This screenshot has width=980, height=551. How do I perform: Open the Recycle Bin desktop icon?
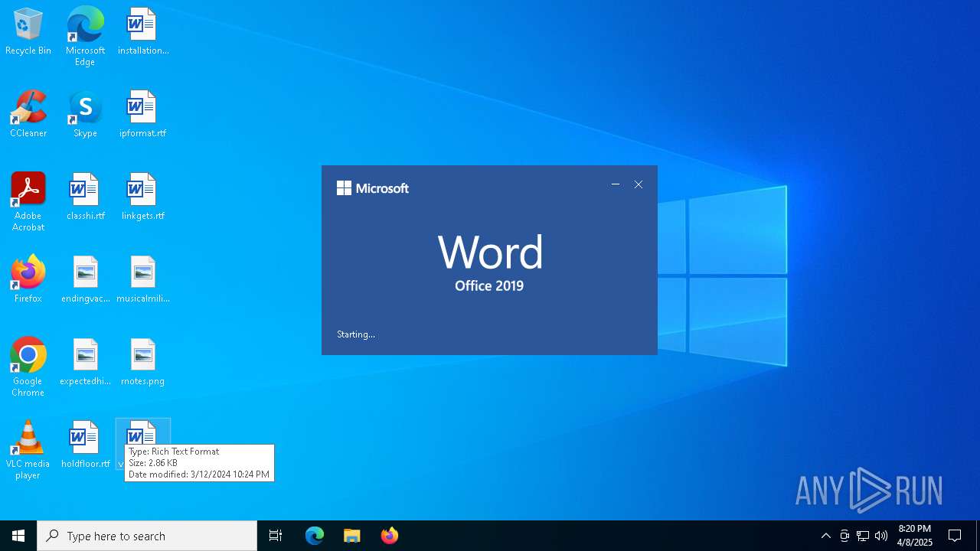coord(28,32)
